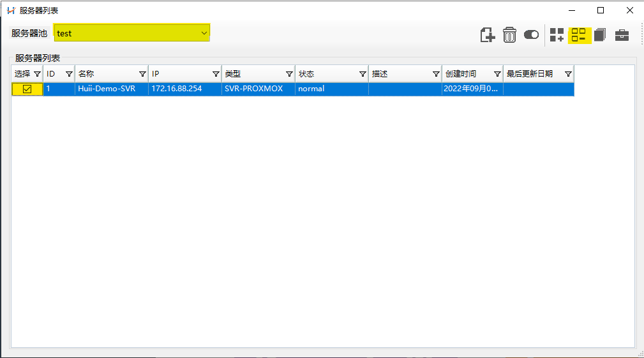Uncheck the Huii-Demo-SVR row checkbox

27,89
